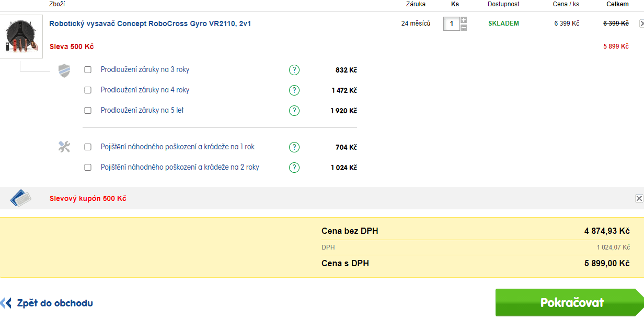Click help icon for 3-year warranty extension
The width and height of the screenshot is (644, 320).
pyautogui.click(x=294, y=70)
